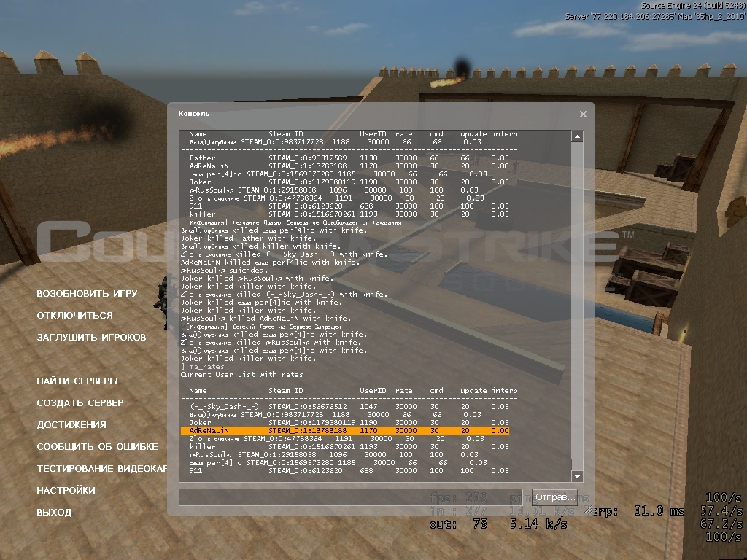Screen dimensions: 747x560
Task: Click line "Joker killed RusSoul with knife."
Action: click(x=258, y=278)
